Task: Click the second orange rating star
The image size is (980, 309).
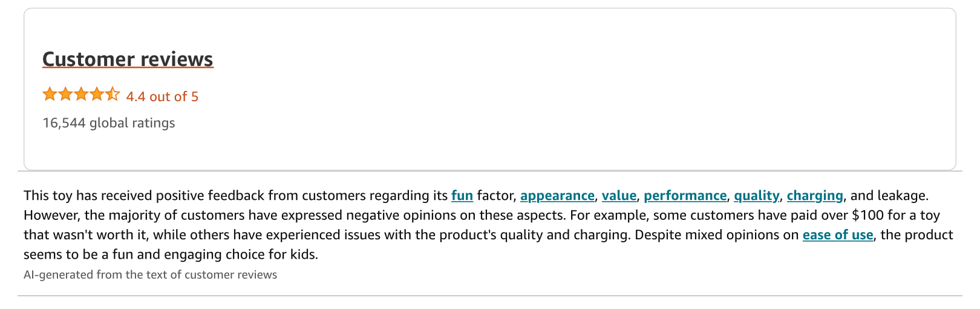Action: [65, 94]
